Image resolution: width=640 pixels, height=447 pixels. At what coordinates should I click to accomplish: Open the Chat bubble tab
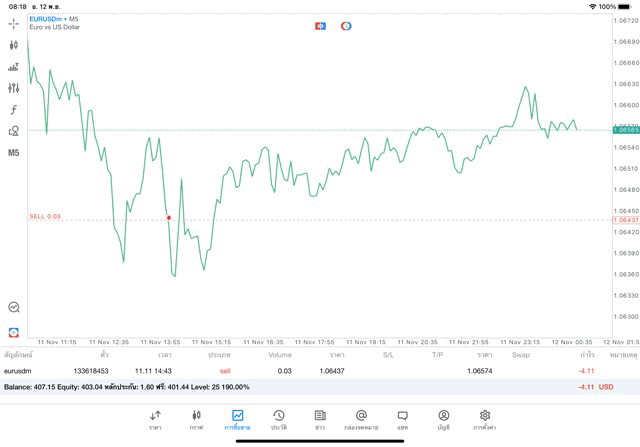[x=402, y=419]
